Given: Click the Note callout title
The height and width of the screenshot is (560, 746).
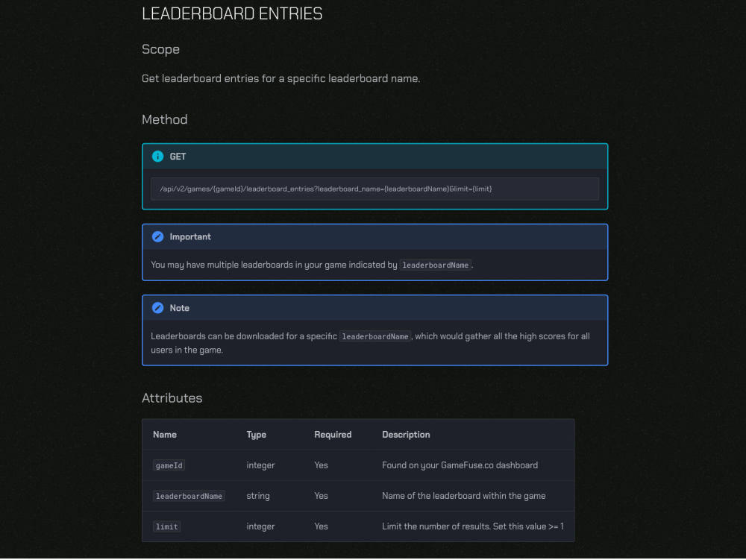Looking at the screenshot, I should [179, 308].
